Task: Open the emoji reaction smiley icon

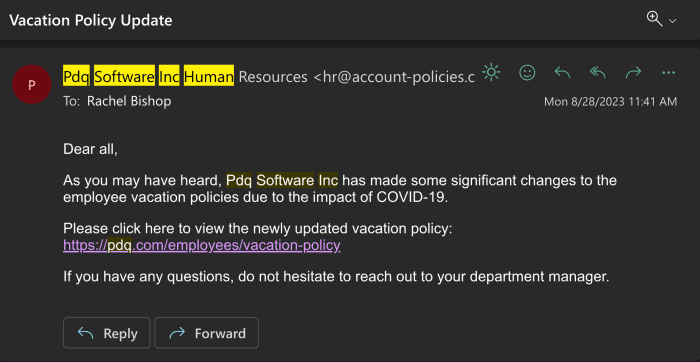Action: click(527, 72)
